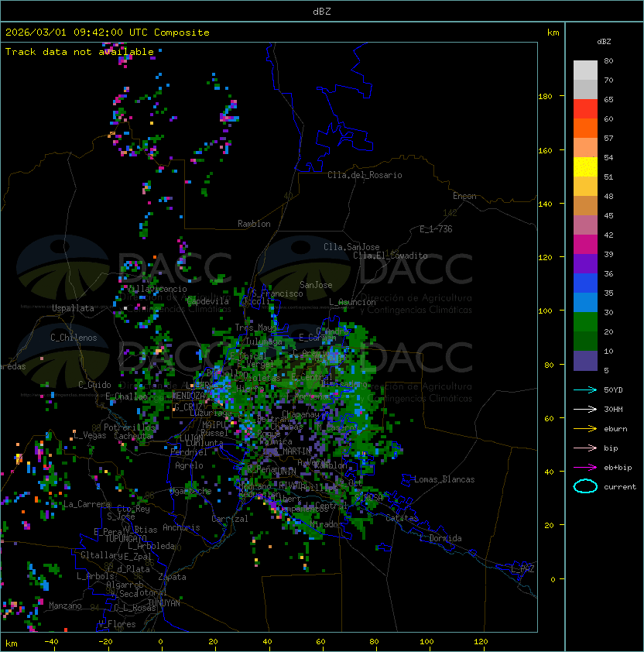Click the 'SanJose' map label
The width and height of the screenshot is (644, 652).
click(x=316, y=285)
